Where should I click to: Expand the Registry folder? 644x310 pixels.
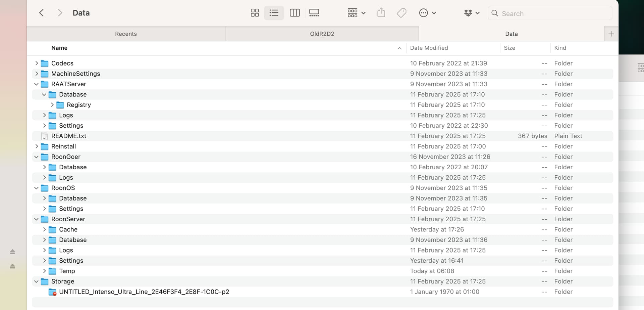tap(52, 105)
